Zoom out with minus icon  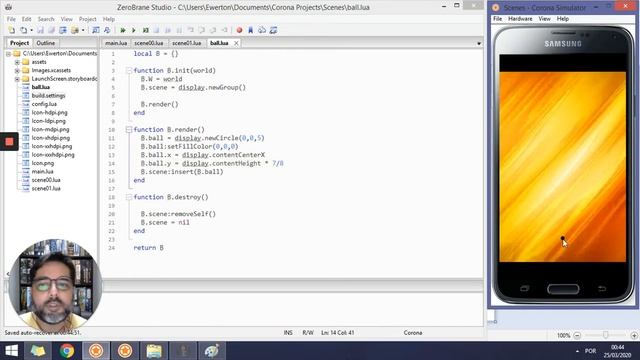[x=577, y=336]
